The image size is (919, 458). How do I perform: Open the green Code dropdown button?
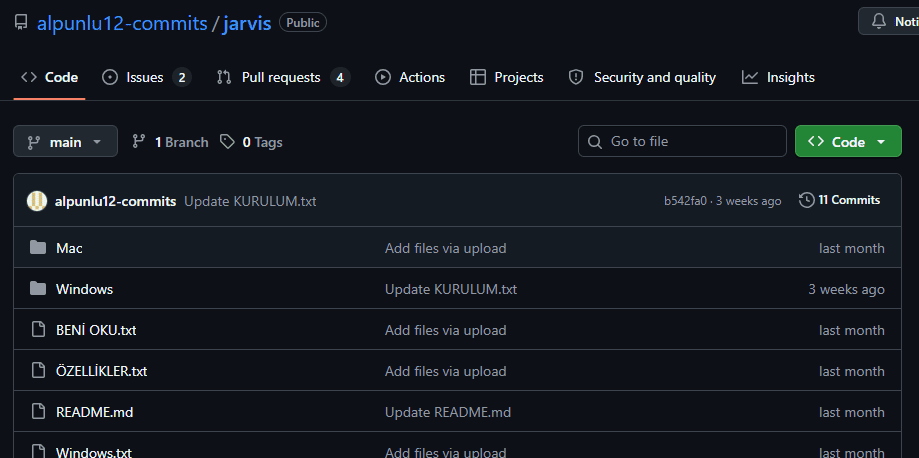(848, 141)
